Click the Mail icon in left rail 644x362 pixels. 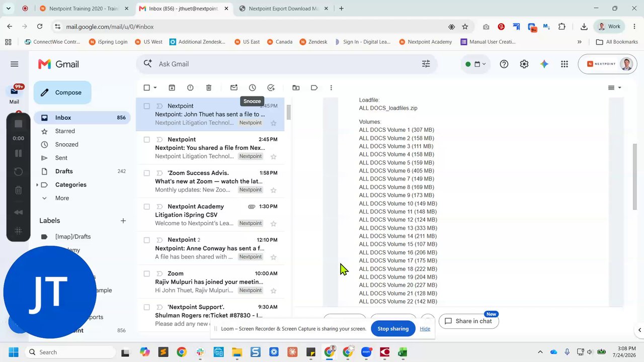pos(14,92)
